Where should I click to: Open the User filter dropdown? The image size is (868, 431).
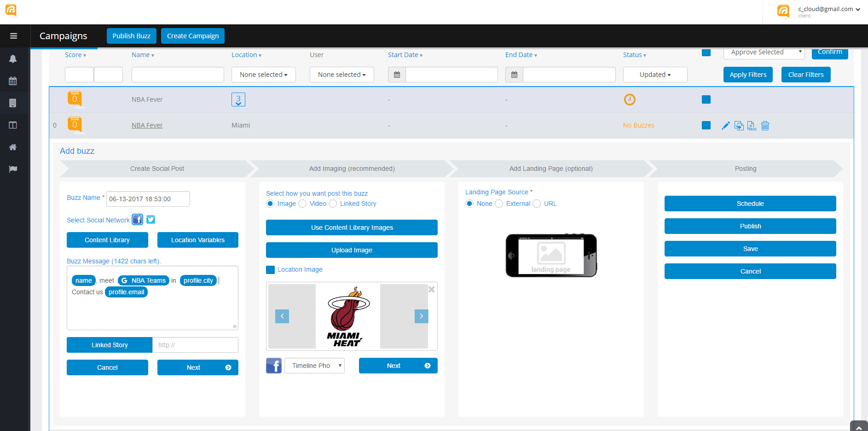tap(342, 75)
